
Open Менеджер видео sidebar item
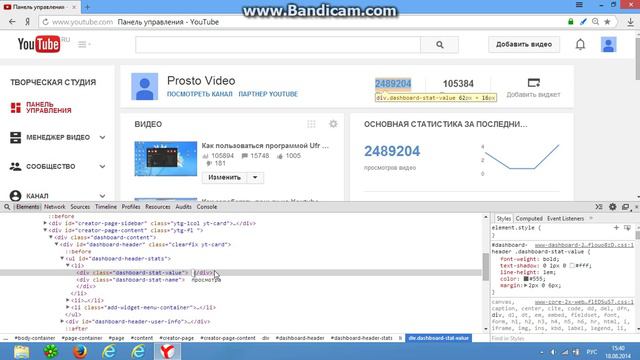[58, 138]
